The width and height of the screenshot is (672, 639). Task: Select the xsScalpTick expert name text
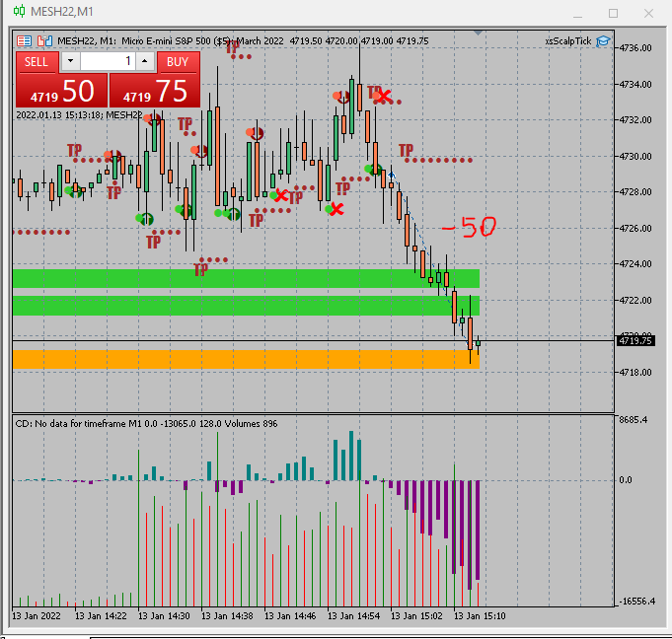click(568, 41)
